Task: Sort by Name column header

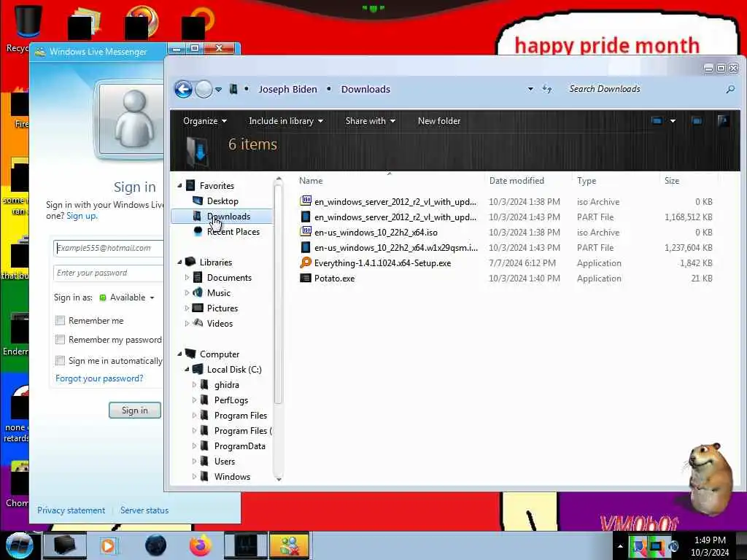Action: click(311, 181)
